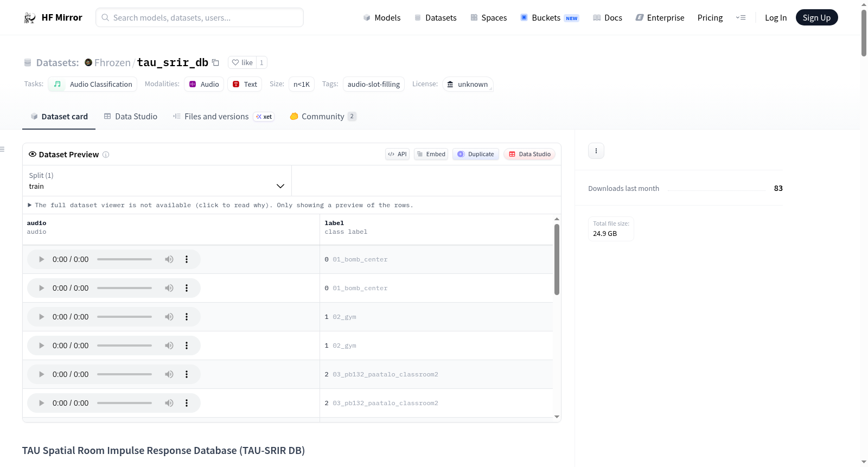868x467 pixels.
Task: Open the Datasets menu item
Action: (x=435, y=17)
